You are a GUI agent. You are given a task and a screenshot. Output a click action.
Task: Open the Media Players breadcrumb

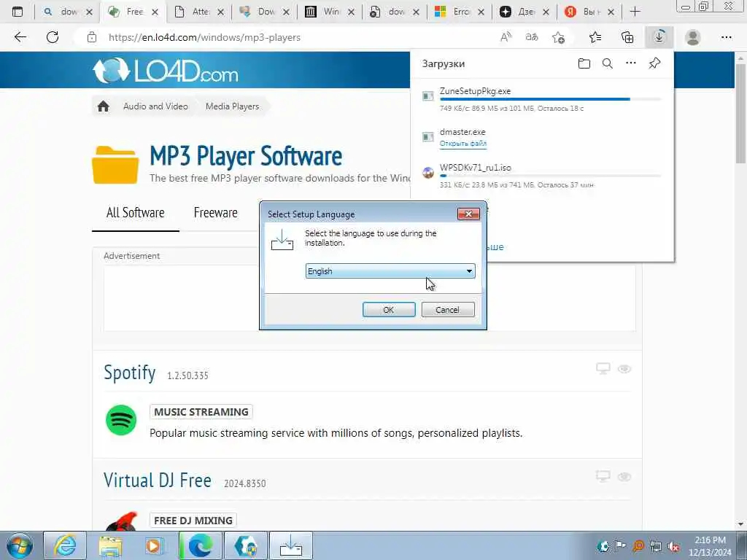click(233, 106)
